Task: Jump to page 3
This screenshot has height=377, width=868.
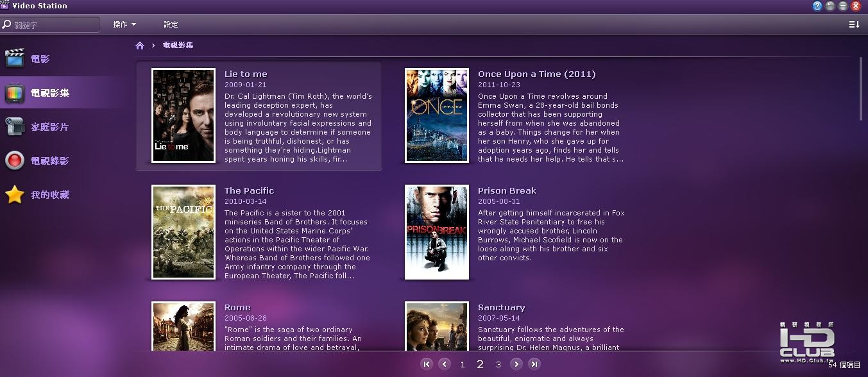Action: [x=498, y=365]
